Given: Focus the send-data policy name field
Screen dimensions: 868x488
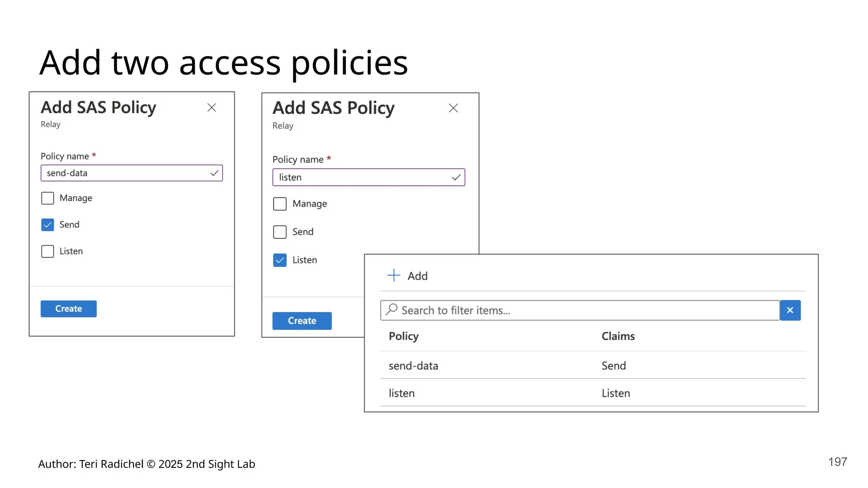Looking at the screenshot, I should pos(131,173).
